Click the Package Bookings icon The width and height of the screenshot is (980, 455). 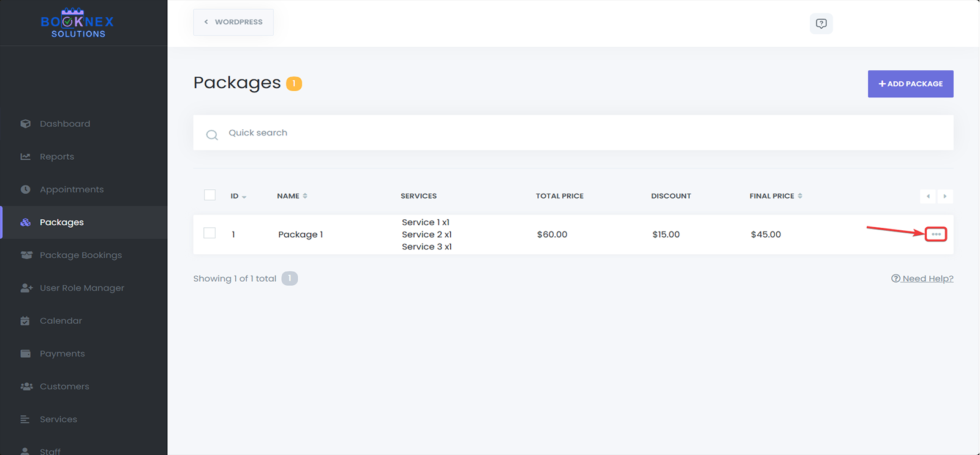point(26,255)
